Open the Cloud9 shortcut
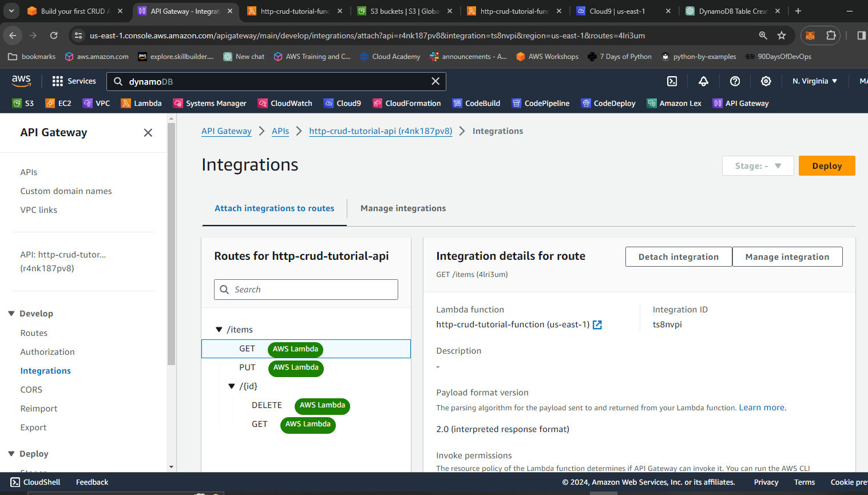The width and height of the screenshot is (868, 495). coord(342,104)
